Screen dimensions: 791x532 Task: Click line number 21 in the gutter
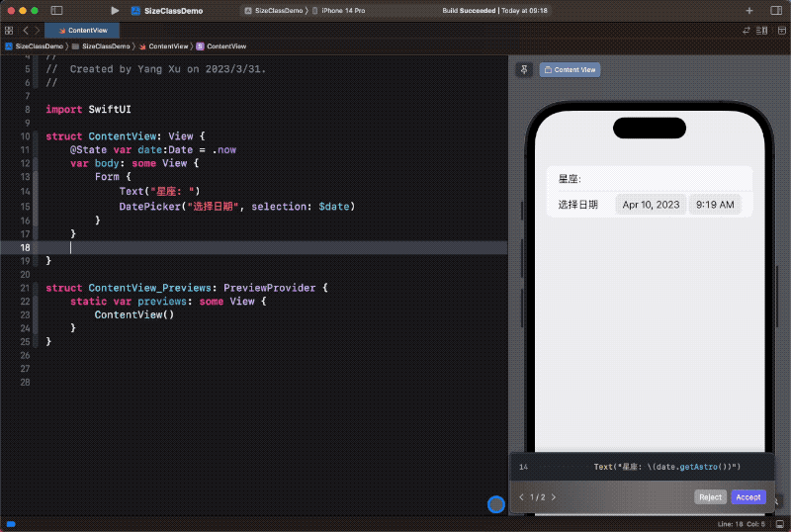(26, 288)
